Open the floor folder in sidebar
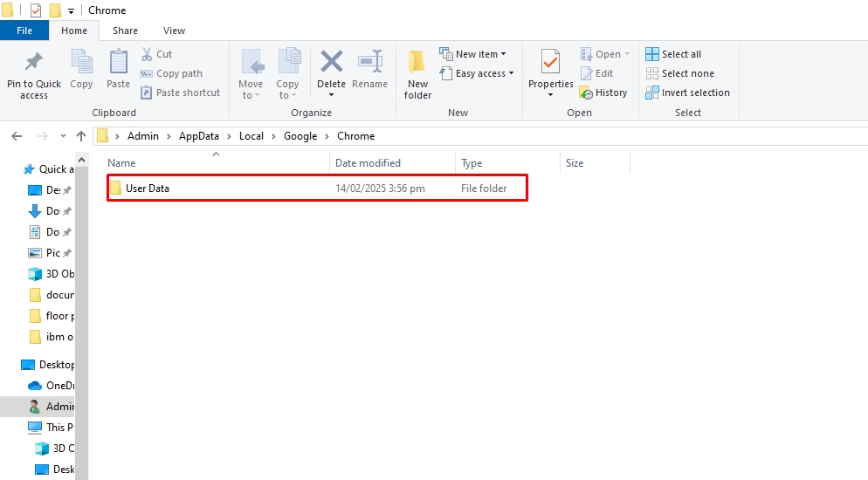The height and width of the screenshot is (480, 868). [51, 316]
